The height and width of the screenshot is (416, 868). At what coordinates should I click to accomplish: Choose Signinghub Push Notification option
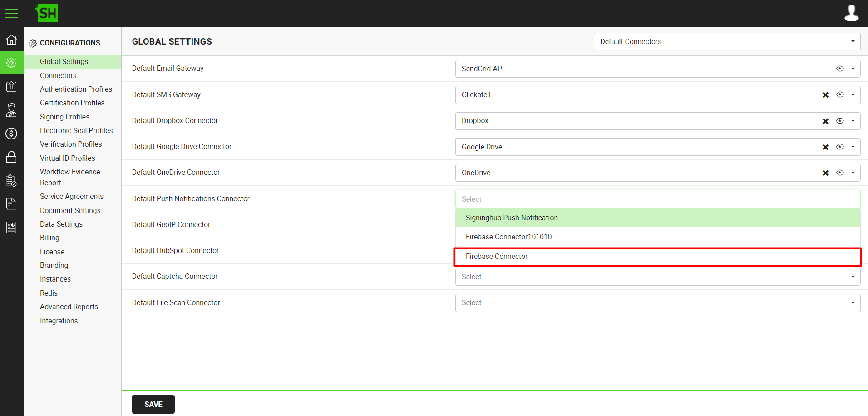[x=658, y=218]
